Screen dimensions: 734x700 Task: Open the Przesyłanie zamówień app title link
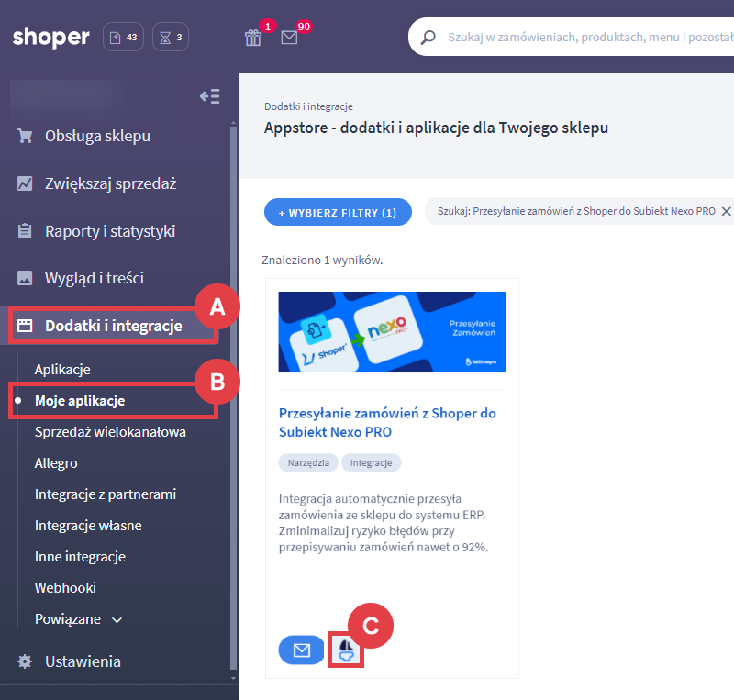tap(386, 422)
